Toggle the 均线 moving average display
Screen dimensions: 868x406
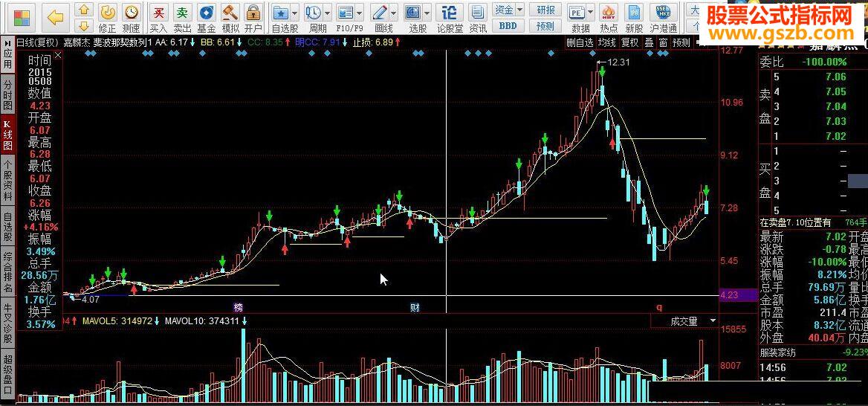606,42
